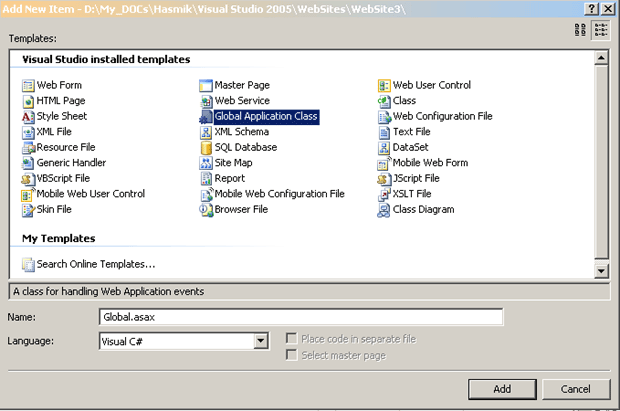620x411 pixels.
Task: Select the "Site Map" label
Action: click(x=233, y=163)
